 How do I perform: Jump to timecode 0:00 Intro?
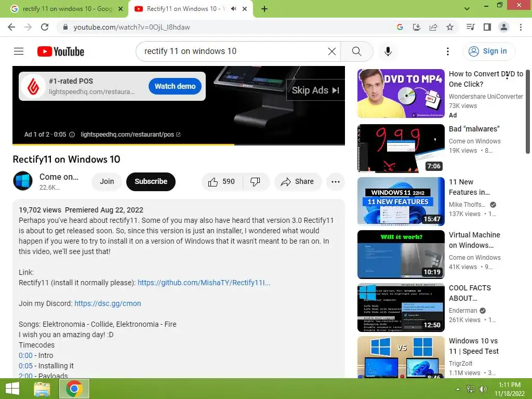pyautogui.click(x=25, y=355)
